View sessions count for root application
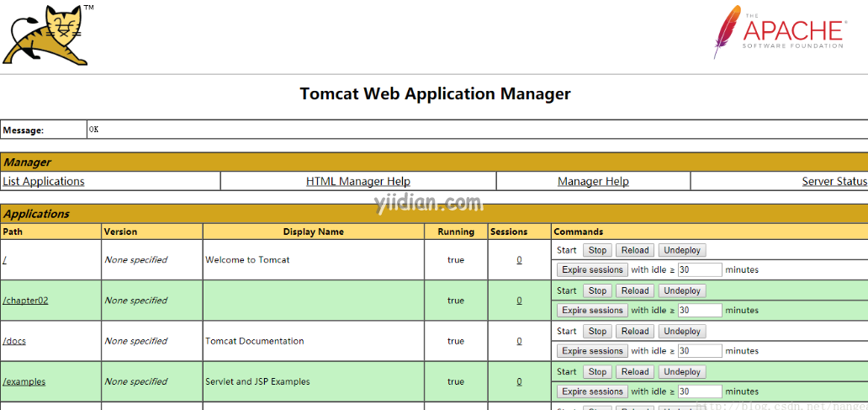The height and width of the screenshot is (410, 868). pyautogui.click(x=519, y=260)
